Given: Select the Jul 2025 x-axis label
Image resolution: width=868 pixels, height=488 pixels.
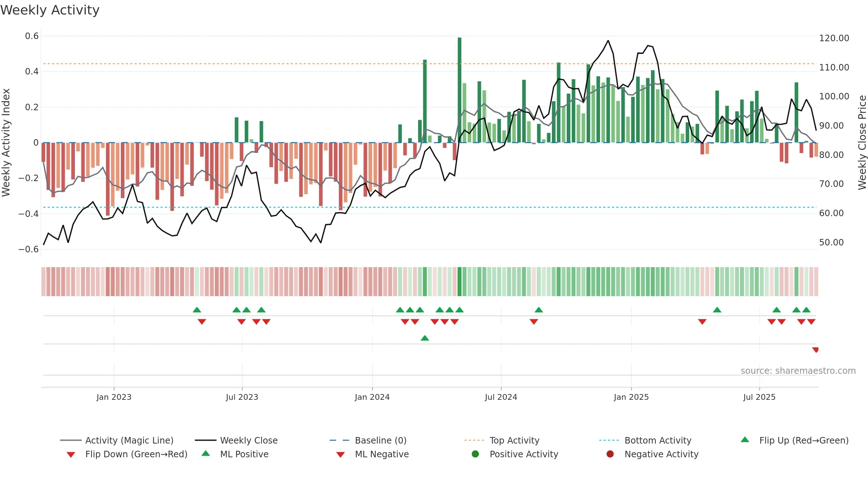Looking at the screenshot, I should (759, 397).
